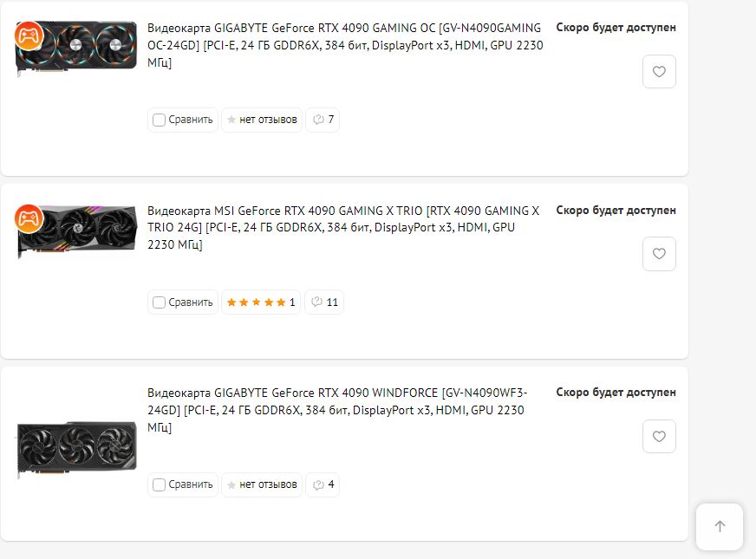
Task: Open MSI RTX 4090 GAMING X TRIO product title
Action: click(x=343, y=227)
